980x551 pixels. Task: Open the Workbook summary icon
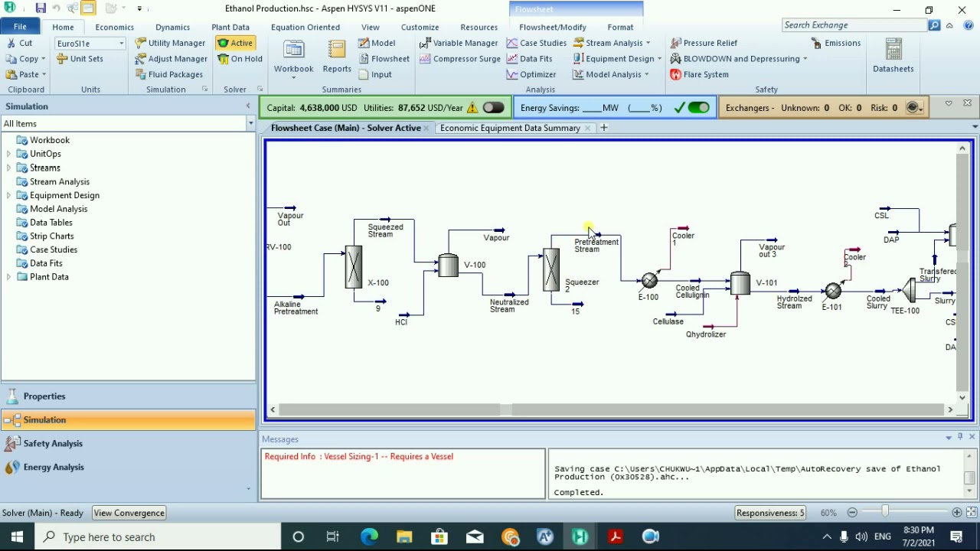(x=294, y=57)
